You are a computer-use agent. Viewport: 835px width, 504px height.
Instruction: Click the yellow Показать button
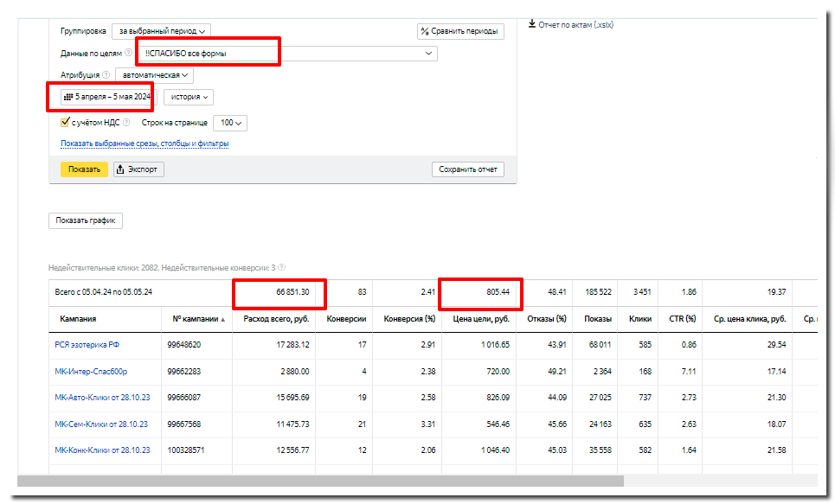[x=84, y=169]
